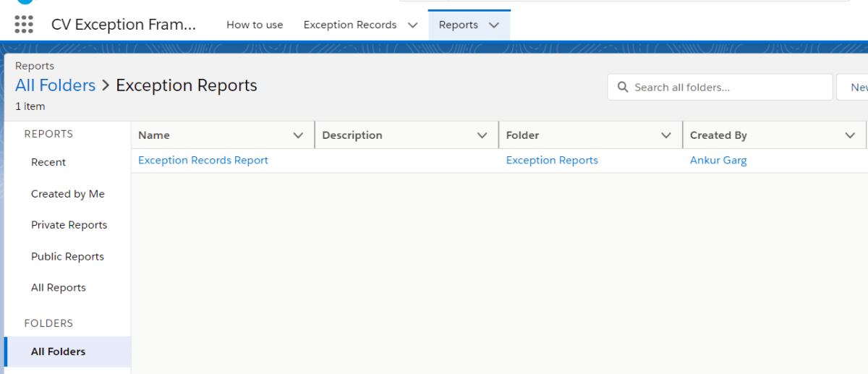Select Private Reports in sidebar
Viewport: 868px width, 374px height.
pyautogui.click(x=69, y=225)
